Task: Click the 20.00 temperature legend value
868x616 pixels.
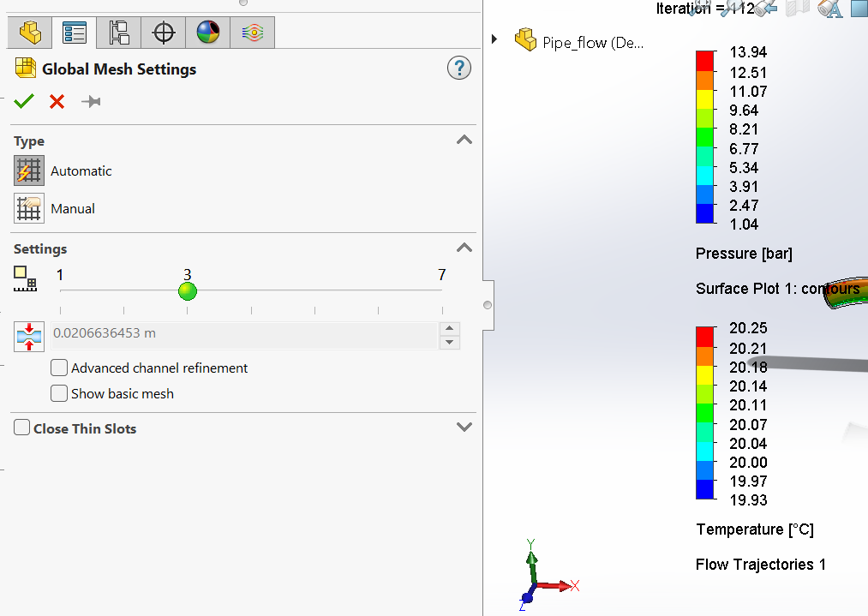Action: click(x=748, y=462)
